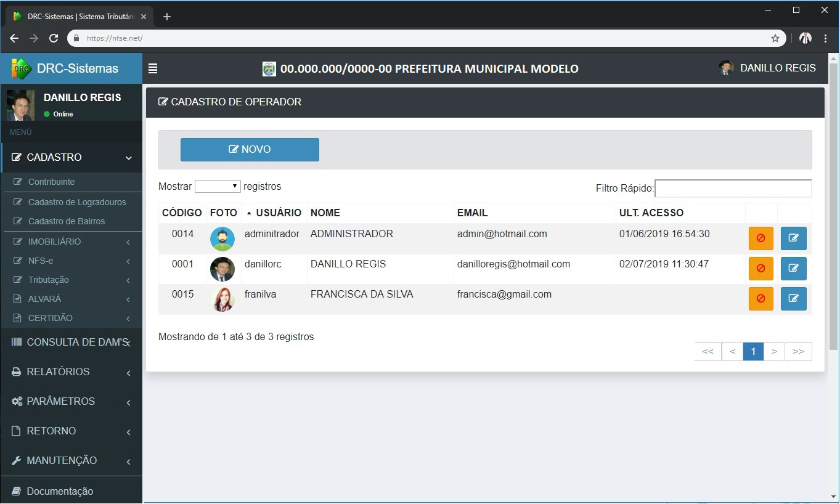Click the franilva avatar photo
Viewport: 840px width, 504px height.
click(222, 299)
